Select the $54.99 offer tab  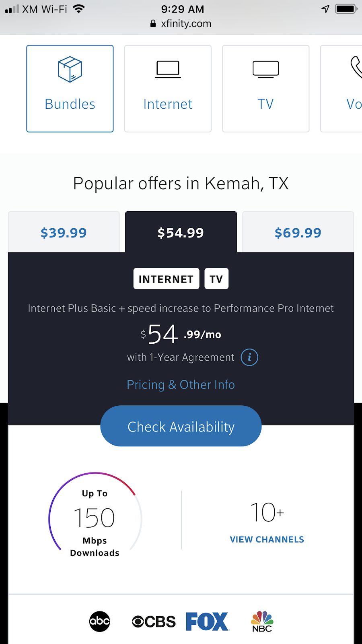point(181,233)
